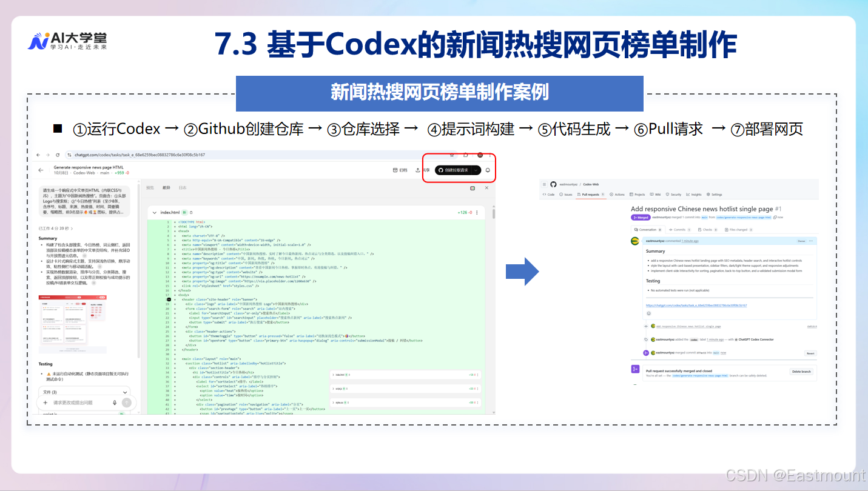This screenshot has height=491, width=868.
Task: Expand second collapsed index.html card
Action: tap(405, 375)
